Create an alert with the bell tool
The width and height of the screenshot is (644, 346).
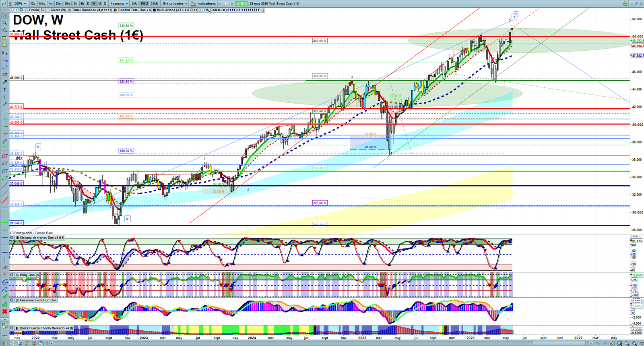tap(4, 45)
